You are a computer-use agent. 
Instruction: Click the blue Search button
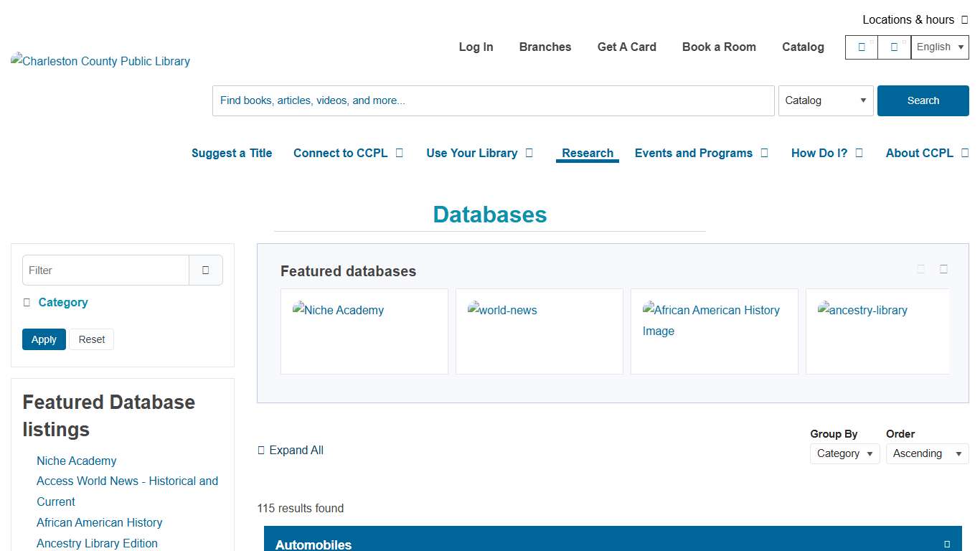923,100
